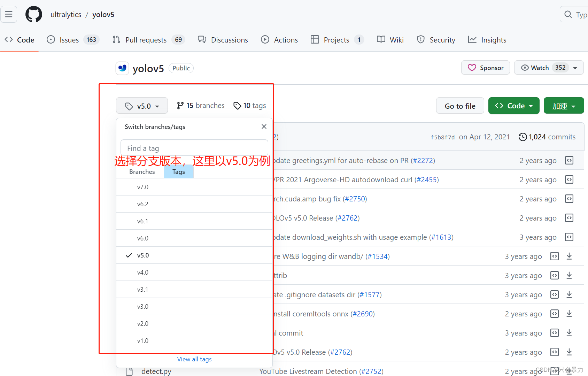Close the Switch branches/tags popup

click(x=264, y=126)
